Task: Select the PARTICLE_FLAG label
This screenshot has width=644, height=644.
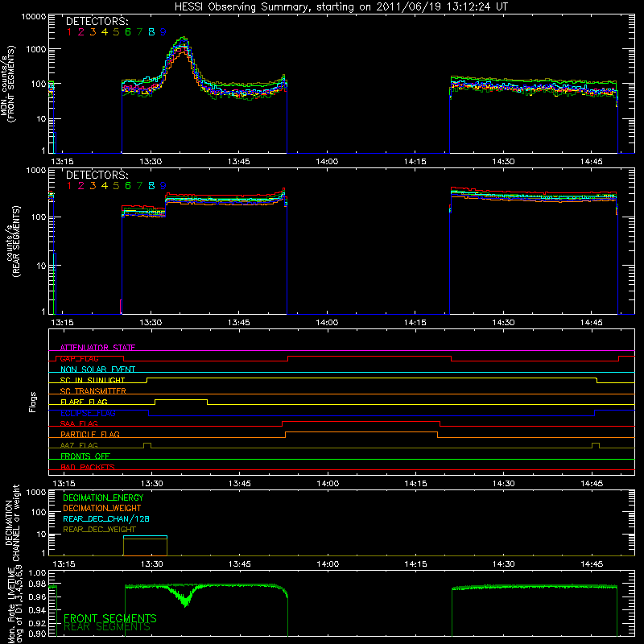Action: [x=90, y=434]
